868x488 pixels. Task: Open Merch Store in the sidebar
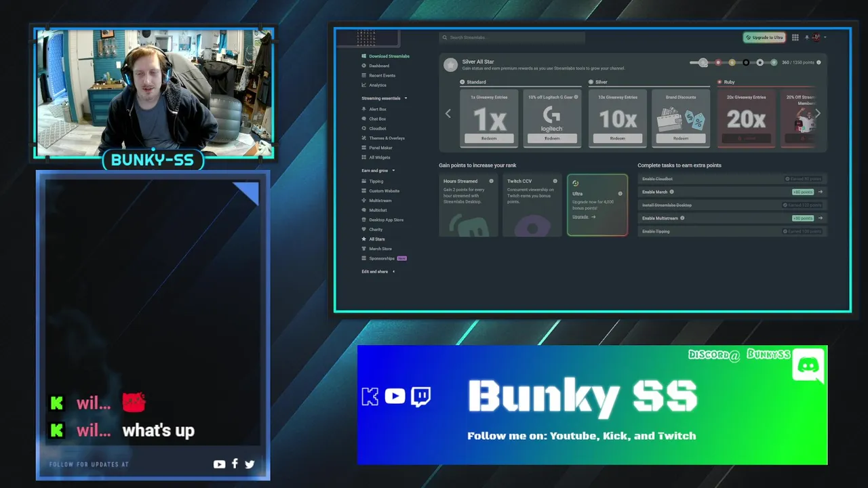click(376, 249)
